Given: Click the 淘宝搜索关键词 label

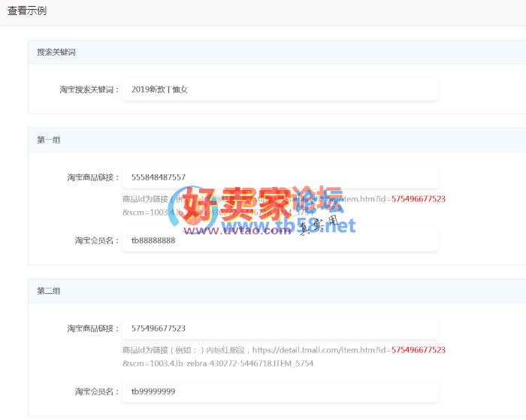Looking at the screenshot, I should (89, 89).
